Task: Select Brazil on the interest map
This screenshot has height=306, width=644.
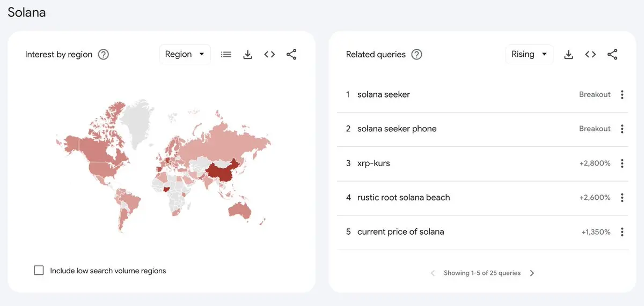Action: [130, 203]
